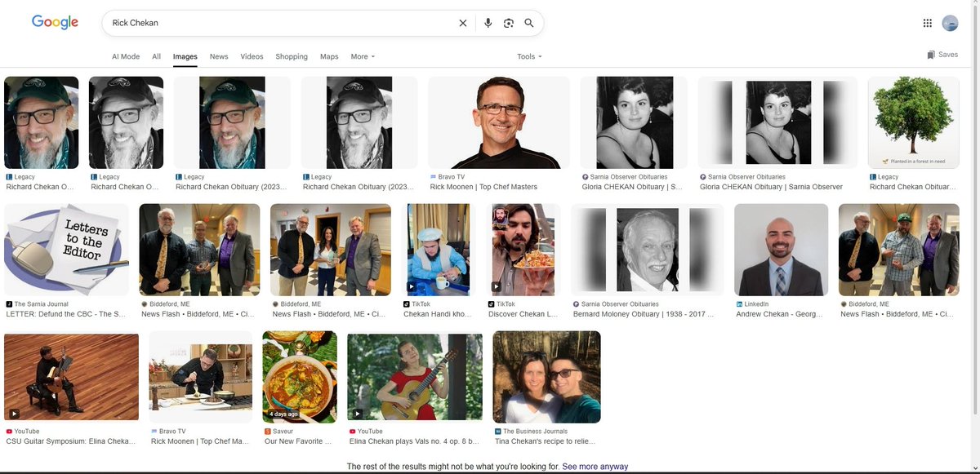Click the Bernard Moloney Obituary caption text
Screen dimensions: 980x474
click(645, 314)
